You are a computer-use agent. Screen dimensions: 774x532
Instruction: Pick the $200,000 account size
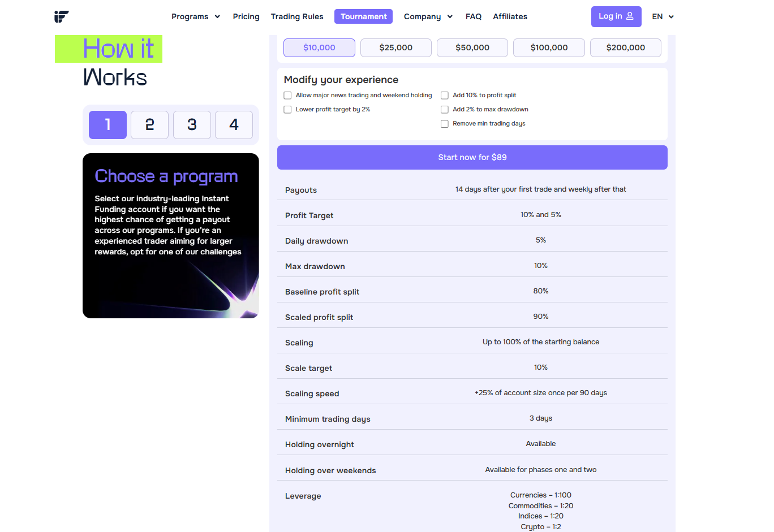626,47
